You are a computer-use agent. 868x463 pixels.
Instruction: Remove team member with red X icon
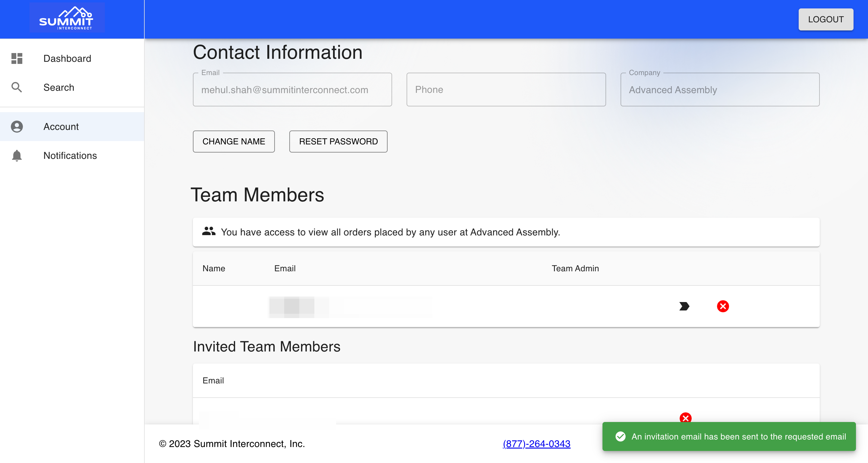pos(723,306)
